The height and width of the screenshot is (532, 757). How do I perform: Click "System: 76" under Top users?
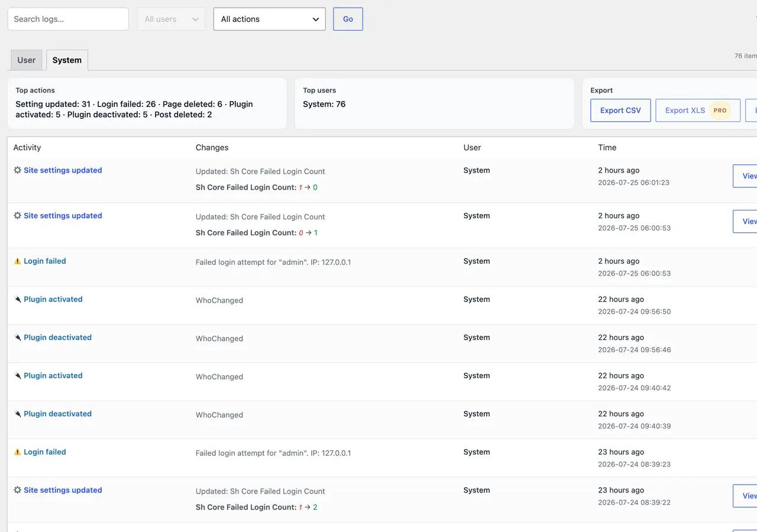(x=324, y=104)
